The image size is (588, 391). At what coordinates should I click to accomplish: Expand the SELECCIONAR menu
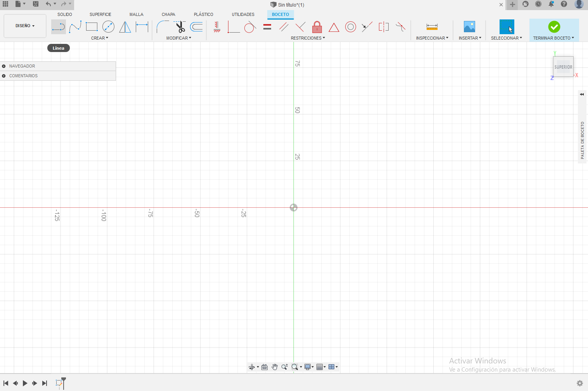pos(507,38)
